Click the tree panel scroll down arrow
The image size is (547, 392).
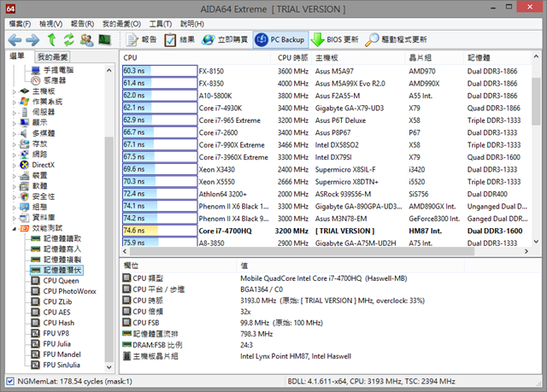tap(109, 367)
